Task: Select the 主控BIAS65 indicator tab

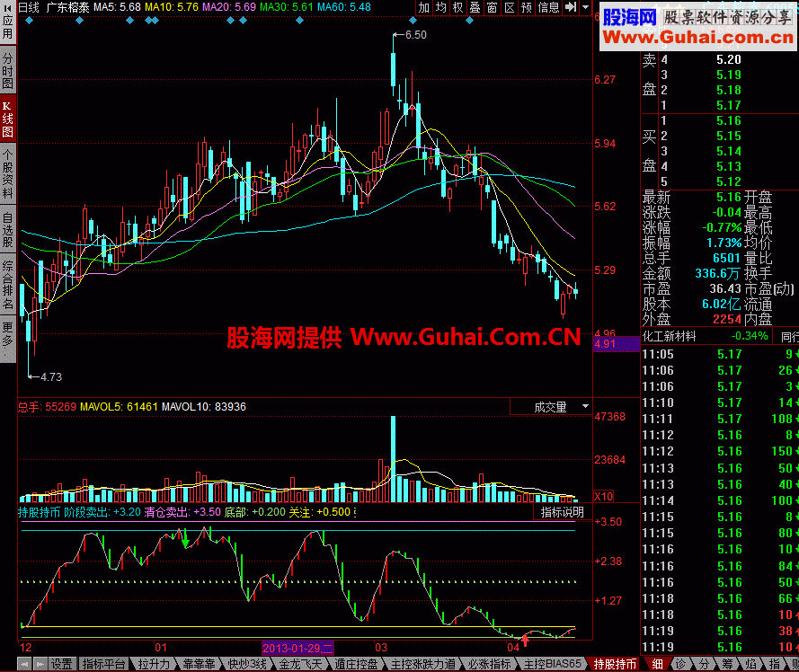Action: tap(553, 664)
